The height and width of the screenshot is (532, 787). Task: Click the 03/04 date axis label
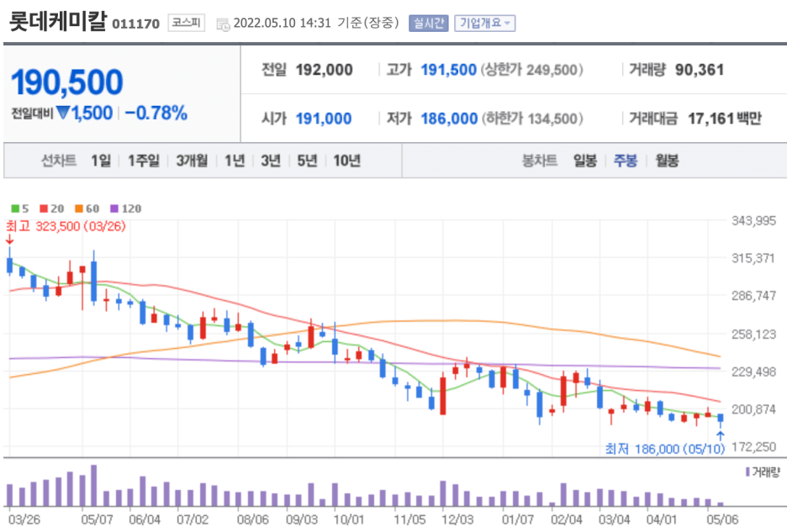click(614, 519)
